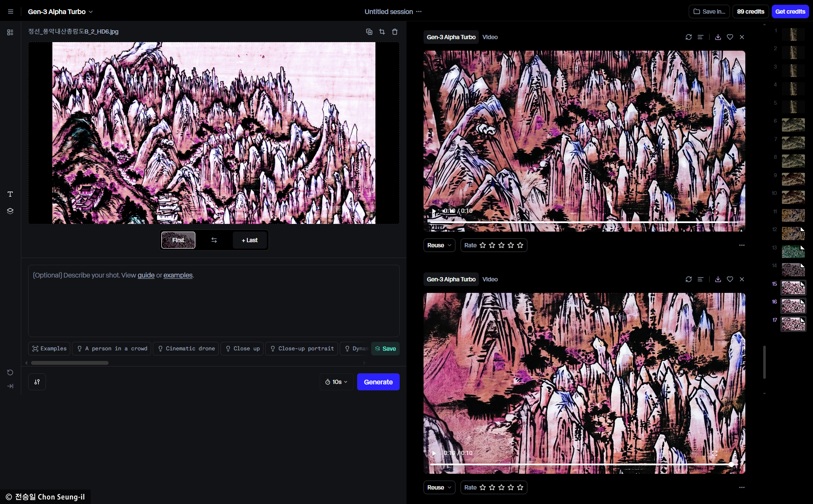Click the Examples preset chip

tap(49, 349)
